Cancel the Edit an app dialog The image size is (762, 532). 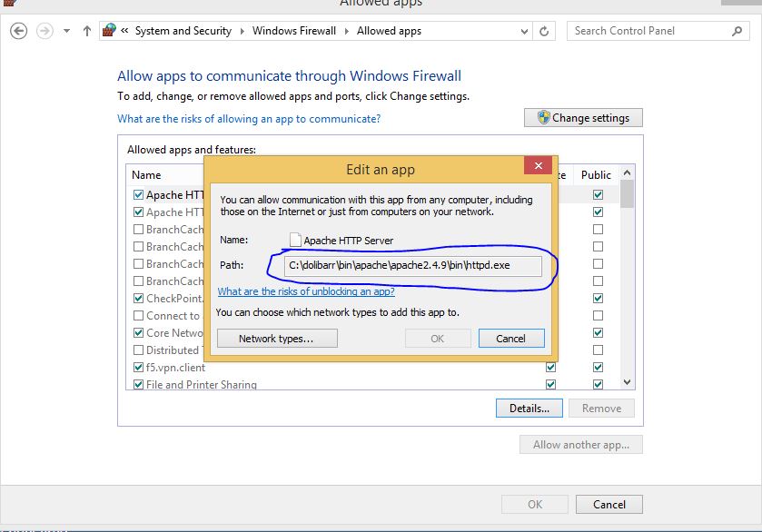(x=511, y=339)
